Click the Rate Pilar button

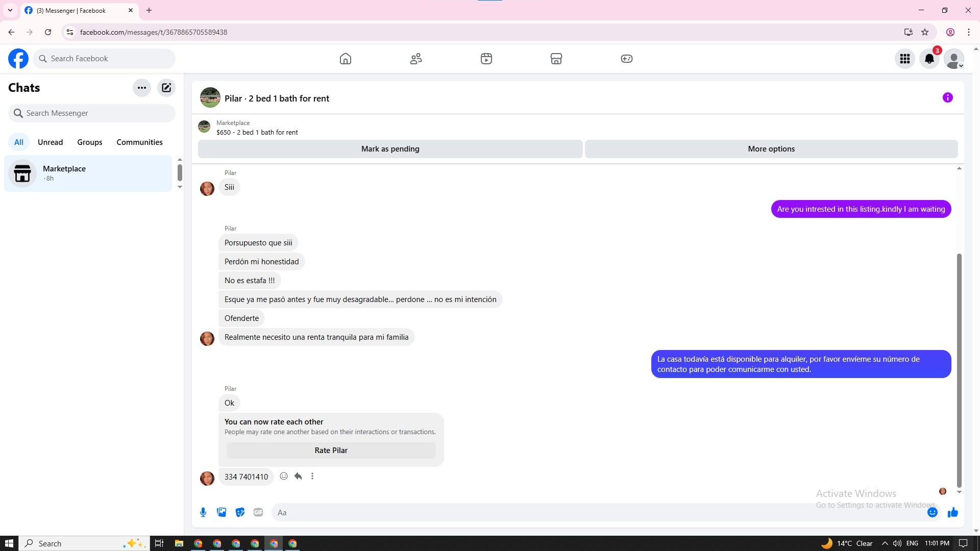pyautogui.click(x=331, y=450)
